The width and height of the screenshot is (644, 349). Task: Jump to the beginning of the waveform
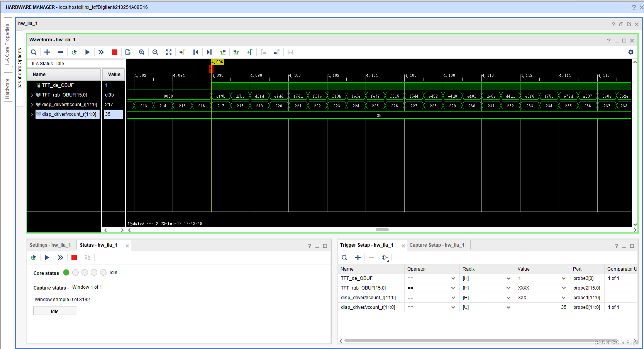point(196,52)
